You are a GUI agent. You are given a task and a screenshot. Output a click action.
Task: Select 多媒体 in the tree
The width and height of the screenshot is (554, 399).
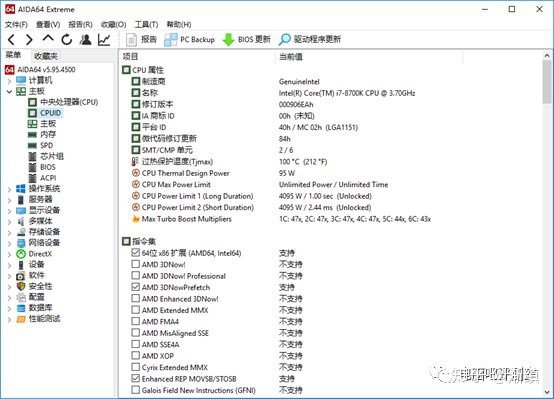tap(35, 221)
